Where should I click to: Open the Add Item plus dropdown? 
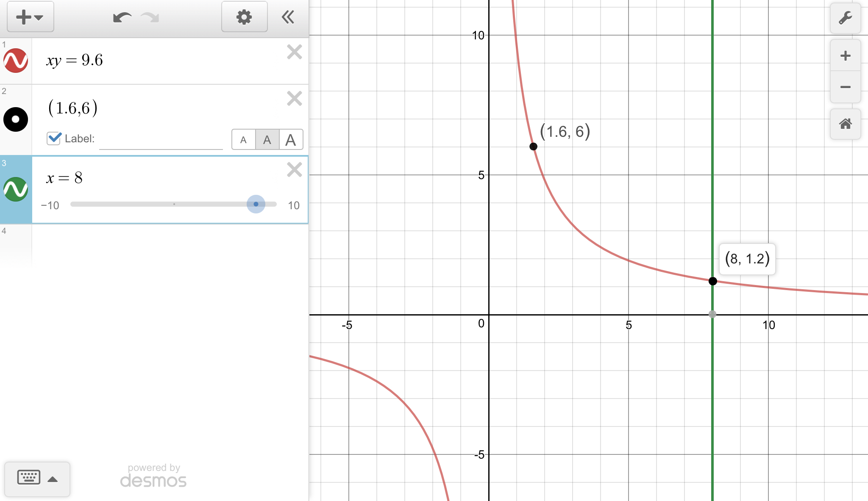point(30,17)
